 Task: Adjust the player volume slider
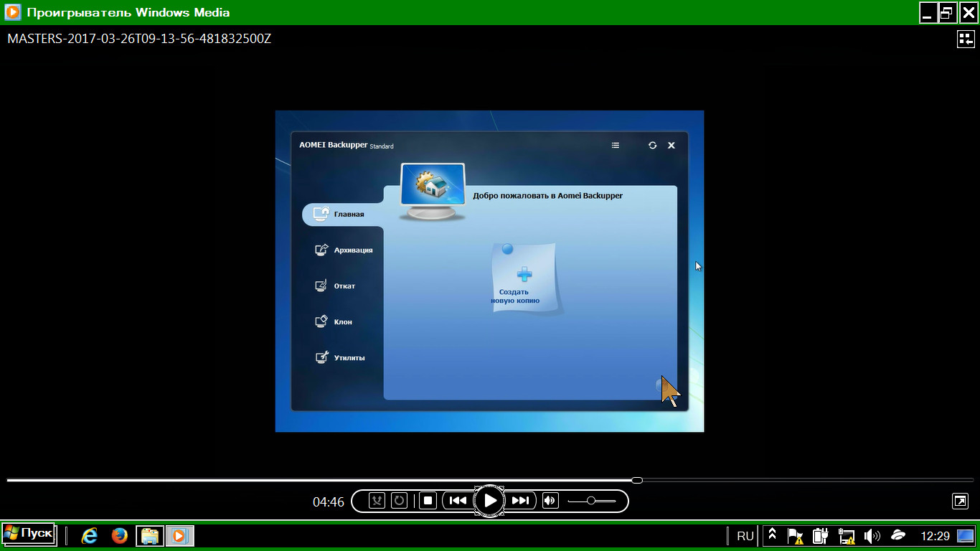[x=591, y=501]
